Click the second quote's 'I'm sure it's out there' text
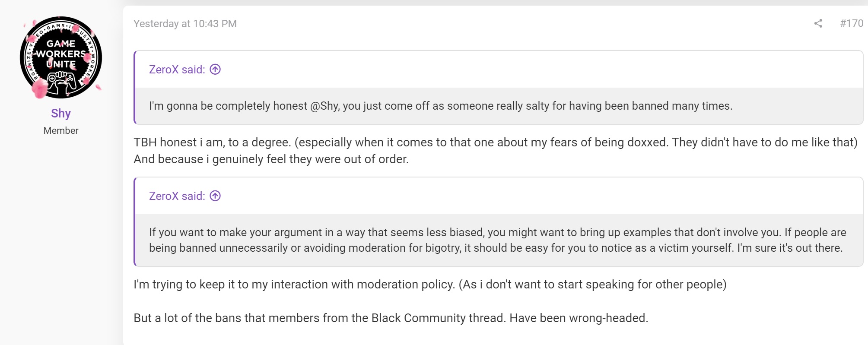Viewport: 868px width, 345px height. point(790,248)
